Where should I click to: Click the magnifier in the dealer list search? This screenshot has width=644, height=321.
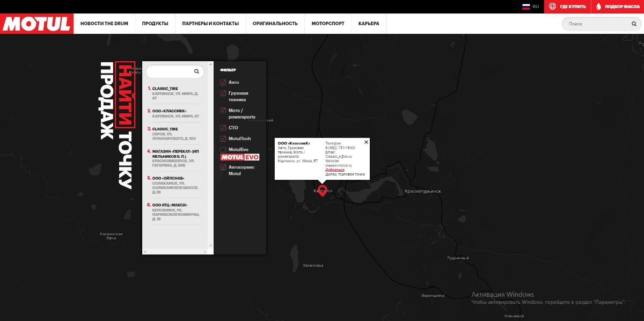[196, 71]
